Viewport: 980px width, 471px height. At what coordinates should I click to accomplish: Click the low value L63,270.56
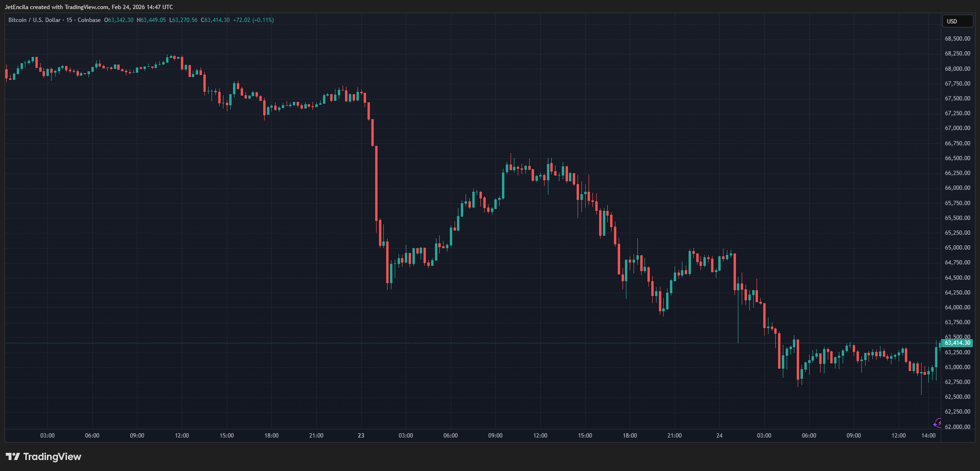point(183,20)
